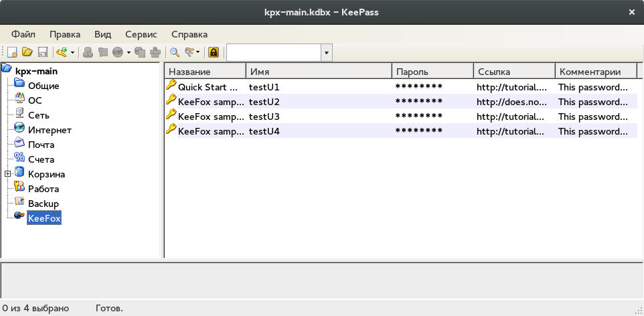644x316 pixels.
Task: Open the Add Entry dropdown arrow
Action: [73, 53]
